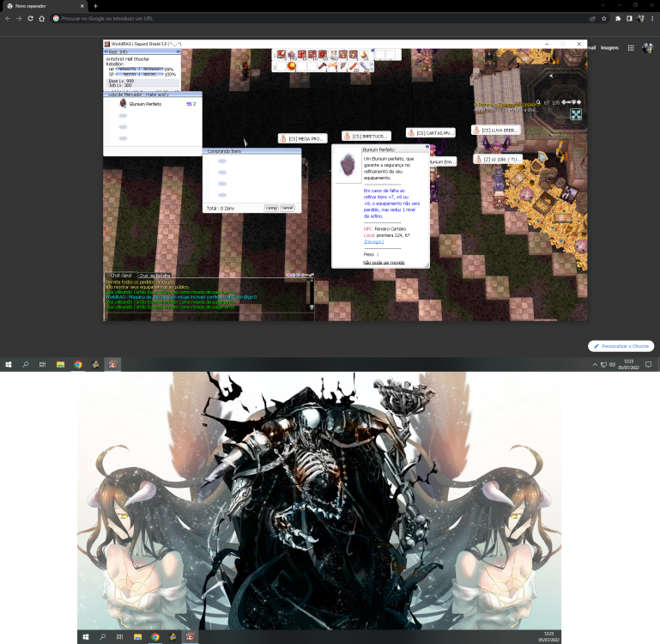
Task: Use the second hotkey item with count 143
Action: pos(292,55)
